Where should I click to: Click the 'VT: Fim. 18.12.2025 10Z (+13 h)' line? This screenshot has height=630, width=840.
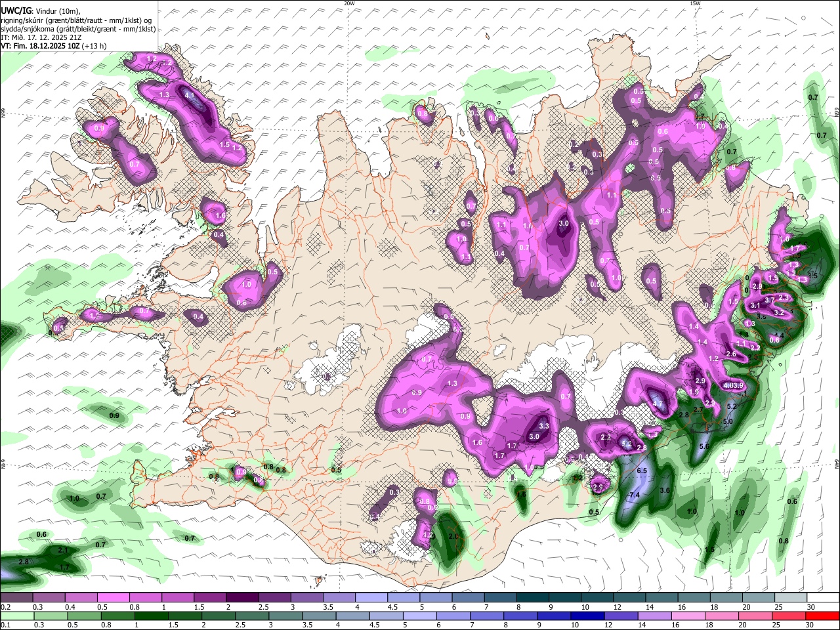(53, 46)
